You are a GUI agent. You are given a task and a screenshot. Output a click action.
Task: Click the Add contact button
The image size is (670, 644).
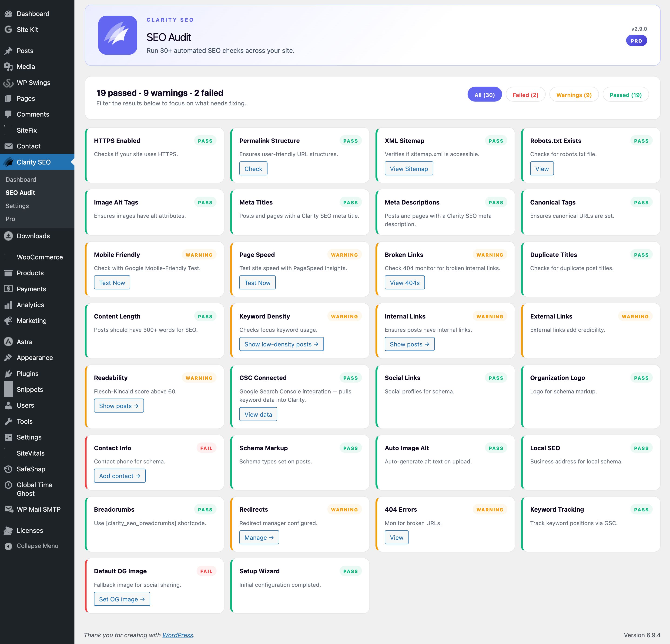120,476
